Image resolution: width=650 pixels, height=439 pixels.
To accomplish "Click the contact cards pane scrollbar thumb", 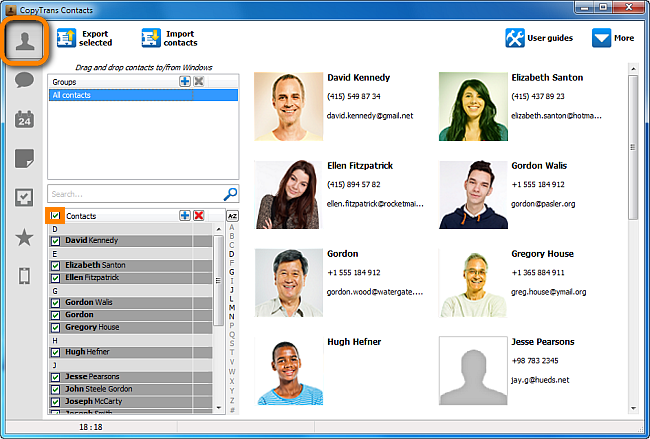I will (633, 147).
